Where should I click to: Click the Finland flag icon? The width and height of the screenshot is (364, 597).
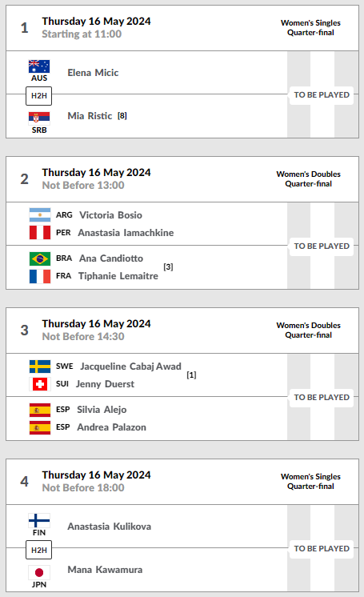click(x=39, y=520)
